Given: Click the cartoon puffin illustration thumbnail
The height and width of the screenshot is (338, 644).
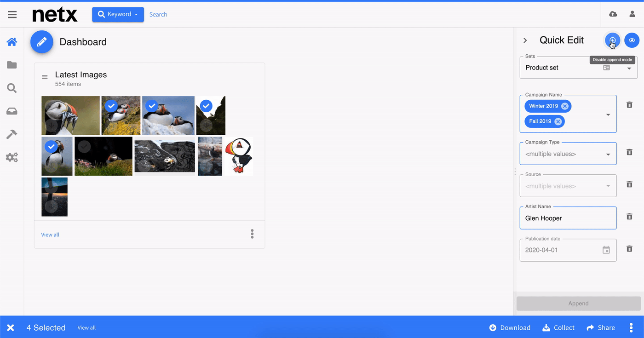Looking at the screenshot, I should [x=238, y=156].
